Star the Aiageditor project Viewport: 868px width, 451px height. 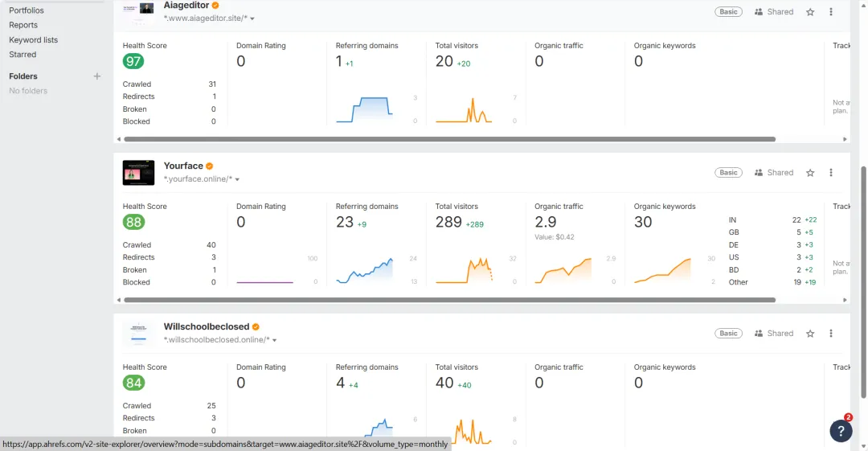click(810, 11)
